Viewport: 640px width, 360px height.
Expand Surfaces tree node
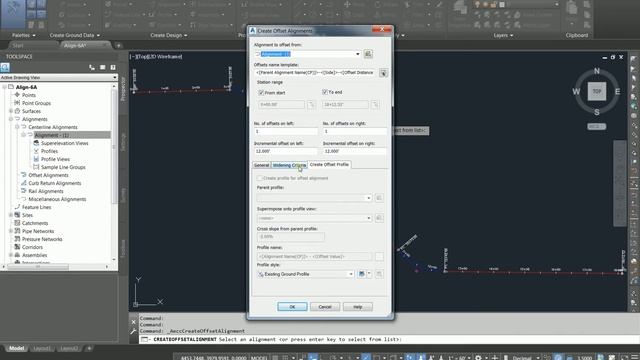11,111
